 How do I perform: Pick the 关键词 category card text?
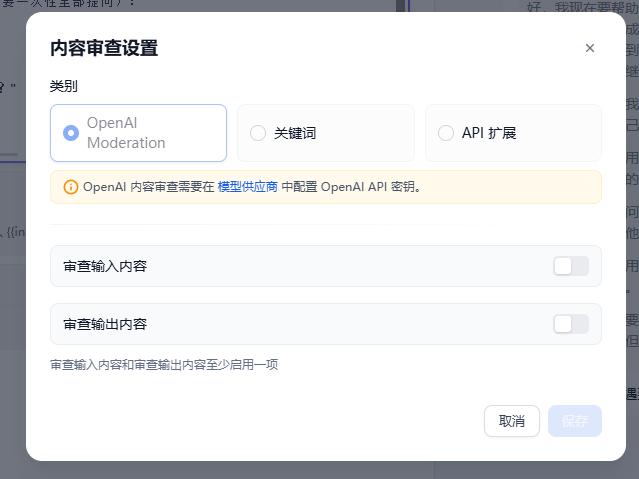tap(295, 133)
